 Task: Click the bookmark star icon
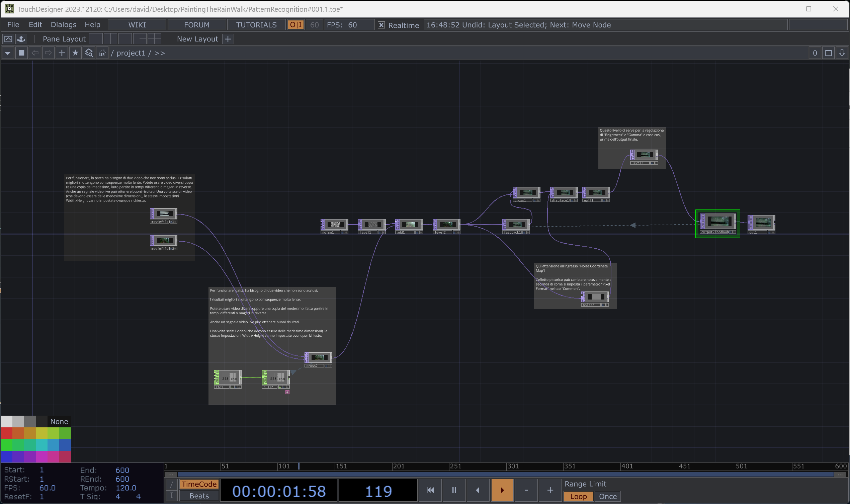click(75, 53)
